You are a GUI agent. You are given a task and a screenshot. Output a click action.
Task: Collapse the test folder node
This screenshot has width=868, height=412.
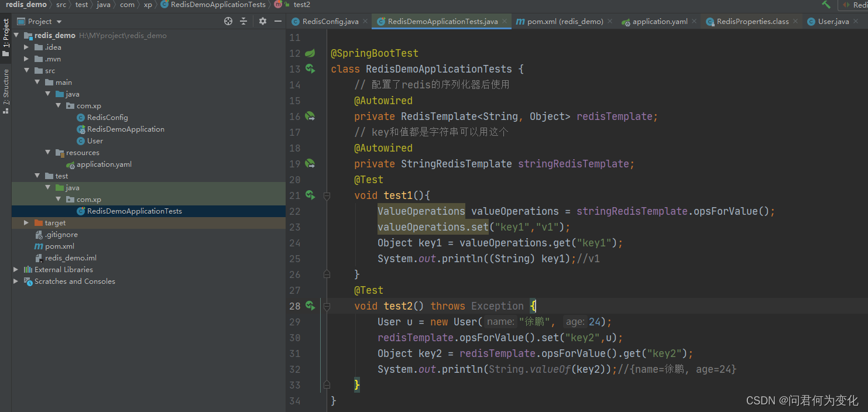click(x=37, y=176)
